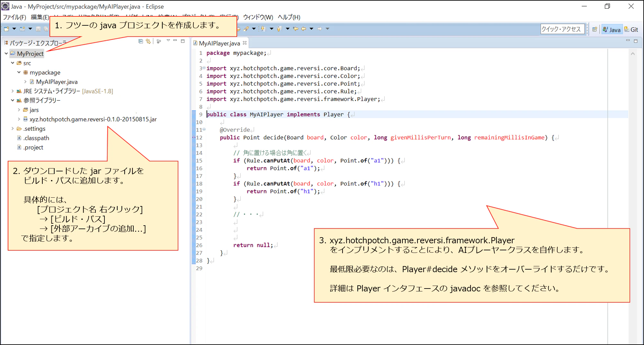This screenshot has height=345, width=644.
Task: Collapse the 参照ライブラリー node
Action: 13,100
